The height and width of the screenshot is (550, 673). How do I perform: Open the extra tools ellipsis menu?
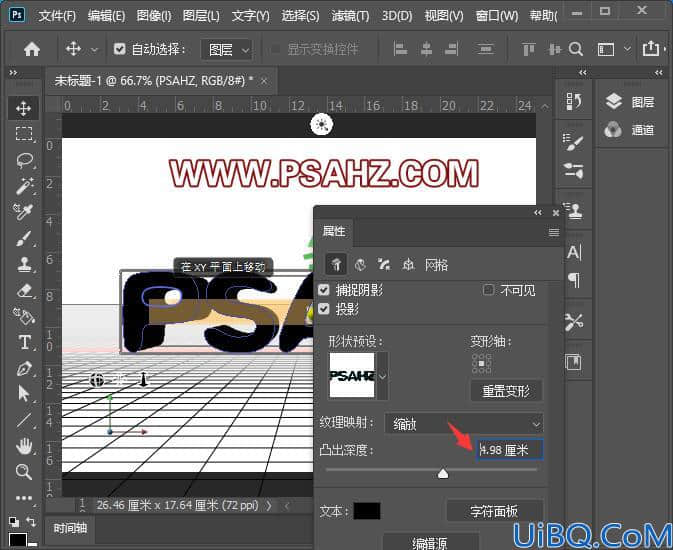pyautogui.click(x=24, y=498)
